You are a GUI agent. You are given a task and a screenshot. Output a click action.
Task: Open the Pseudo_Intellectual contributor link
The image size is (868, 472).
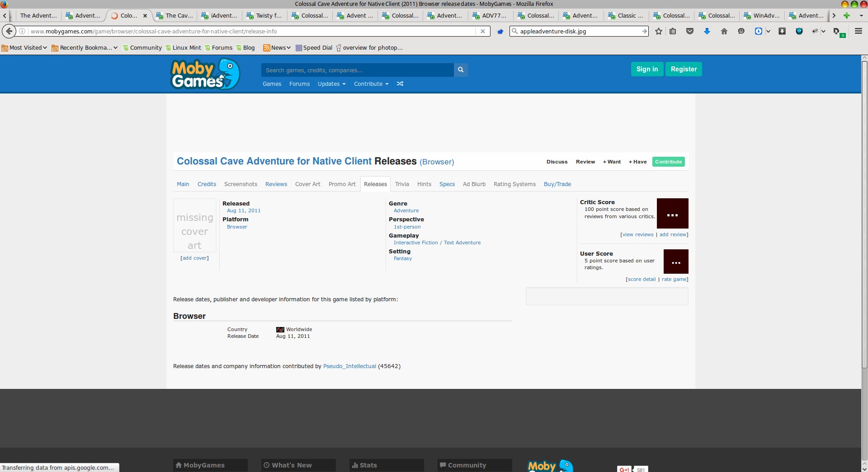349,366
